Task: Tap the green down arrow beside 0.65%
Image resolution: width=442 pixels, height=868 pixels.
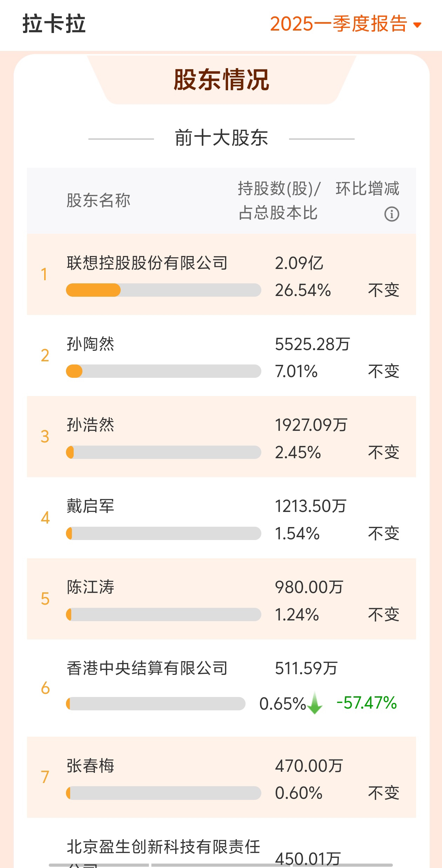Action: coord(315,703)
